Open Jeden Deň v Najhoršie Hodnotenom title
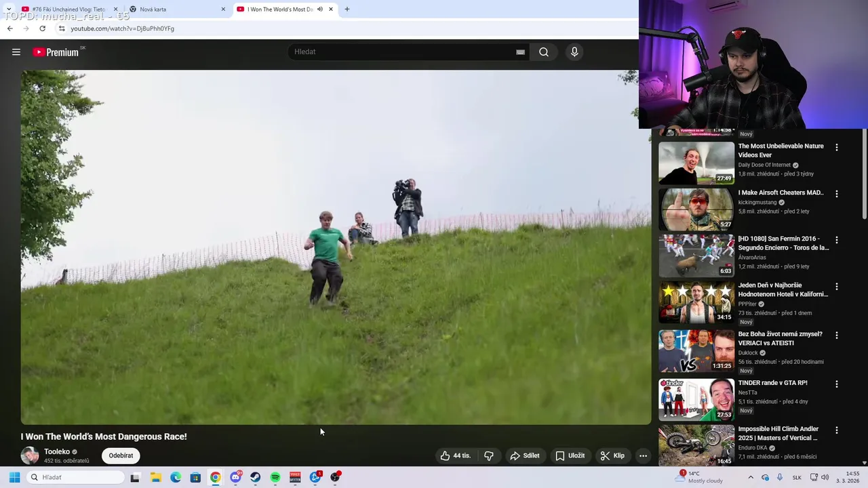The width and height of the screenshot is (868, 488). pos(783,290)
